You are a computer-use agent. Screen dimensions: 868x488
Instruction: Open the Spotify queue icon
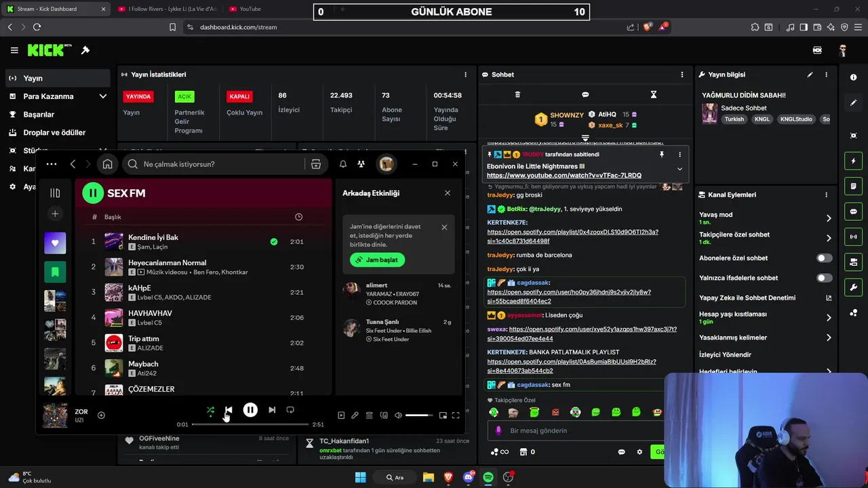click(x=370, y=415)
